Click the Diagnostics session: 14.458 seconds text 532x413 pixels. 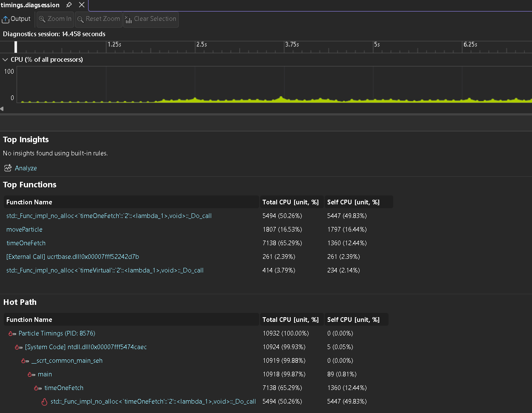54,34
